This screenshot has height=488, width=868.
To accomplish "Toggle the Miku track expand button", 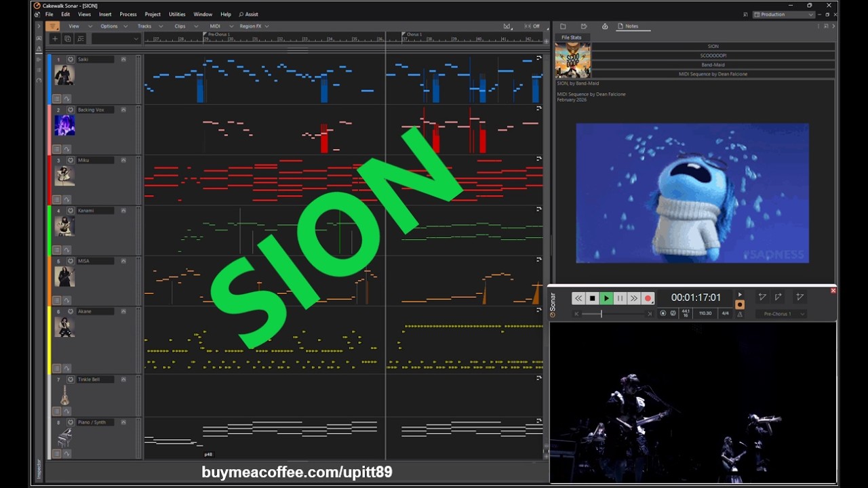I will pos(123,160).
